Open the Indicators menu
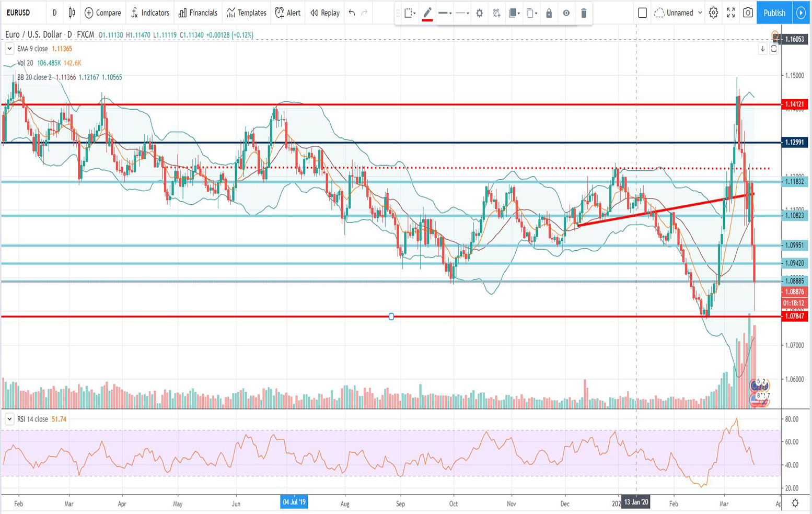 pos(150,13)
